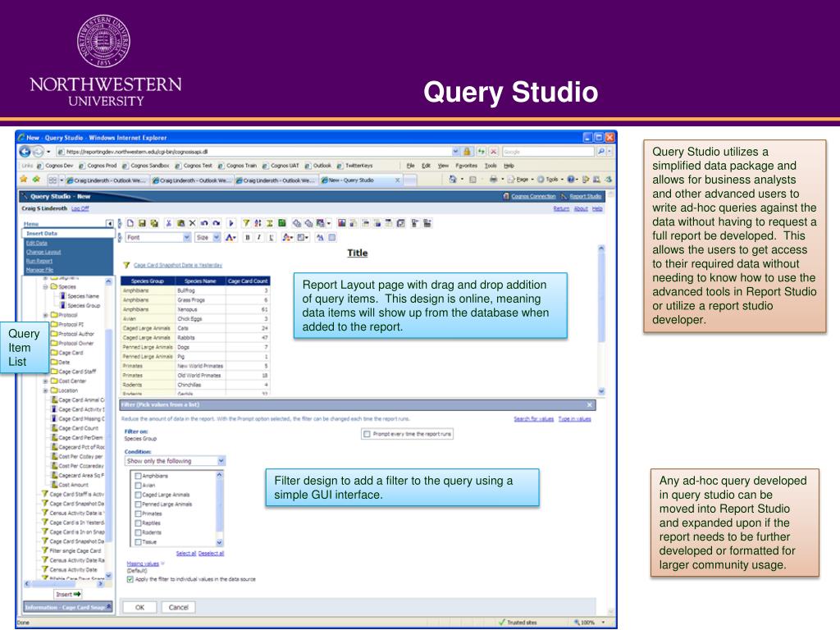Click the Underline formatting button
840x630 pixels.
pos(271,238)
